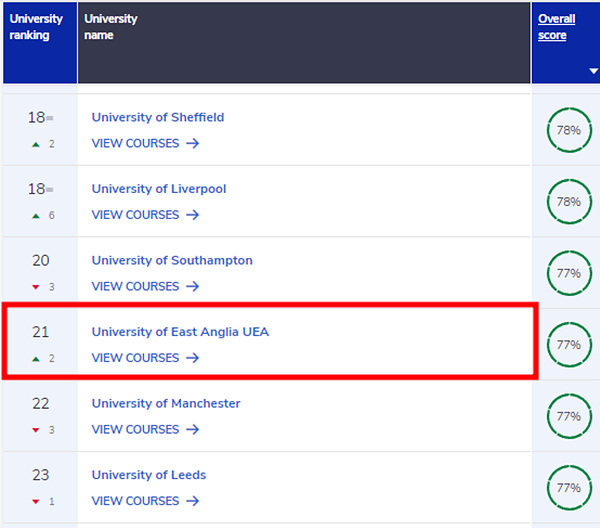This screenshot has height=528, width=600.
Task: Toggle the Overall score sort arrow
Action: coord(593,71)
